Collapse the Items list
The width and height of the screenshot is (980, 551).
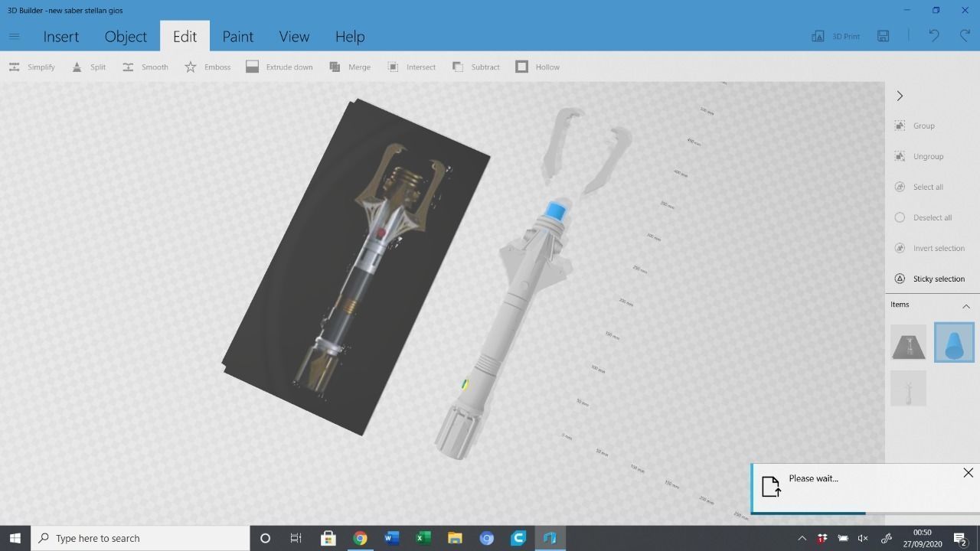(966, 306)
